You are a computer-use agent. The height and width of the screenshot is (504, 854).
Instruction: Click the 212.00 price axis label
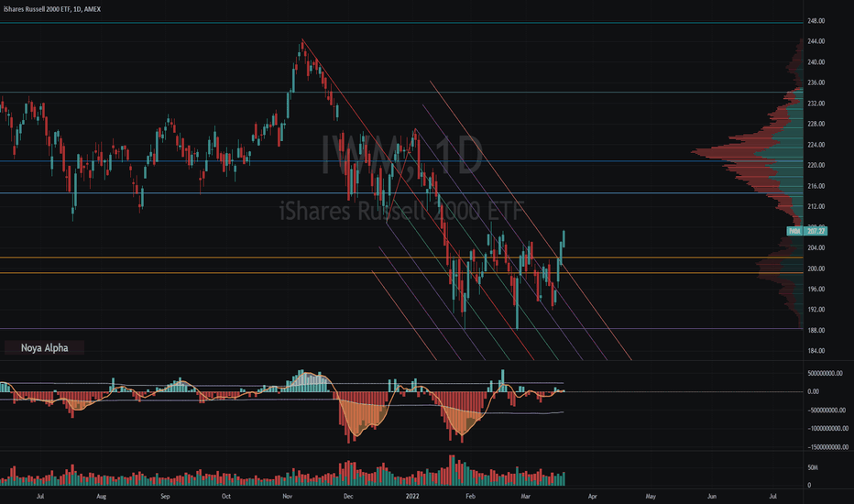[816, 206]
